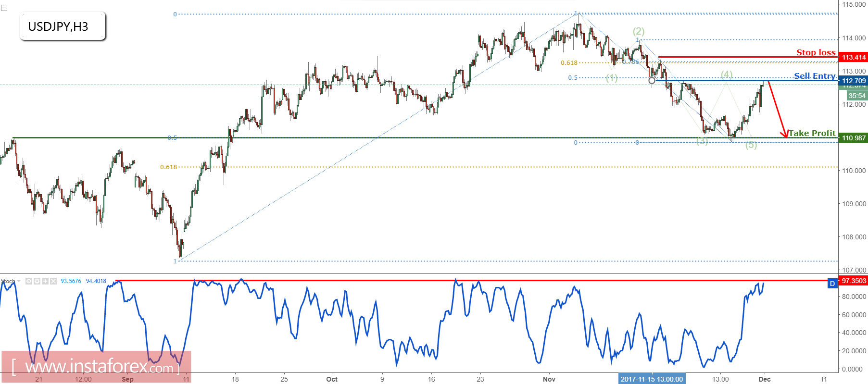Image resolution: width=868 pixels, height=384 pixels.
Task: Click the 20.0000 stochastic axis label
Action: point(854,351)
